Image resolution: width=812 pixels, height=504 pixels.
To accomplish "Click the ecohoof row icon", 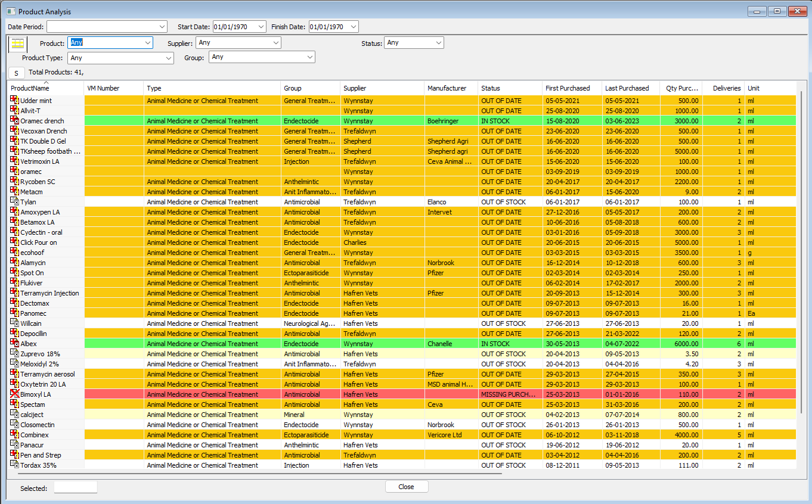I will pos(15,253).
